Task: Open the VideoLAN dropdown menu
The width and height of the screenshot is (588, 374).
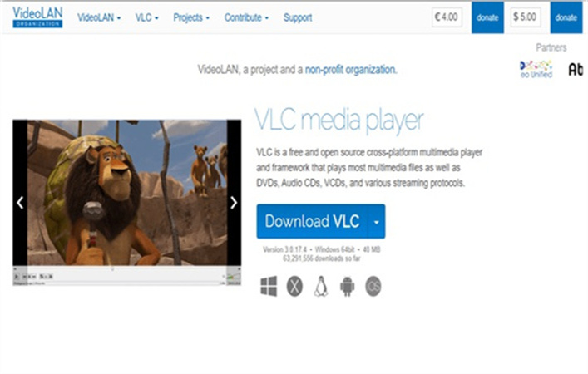Action: pos(99,17)
